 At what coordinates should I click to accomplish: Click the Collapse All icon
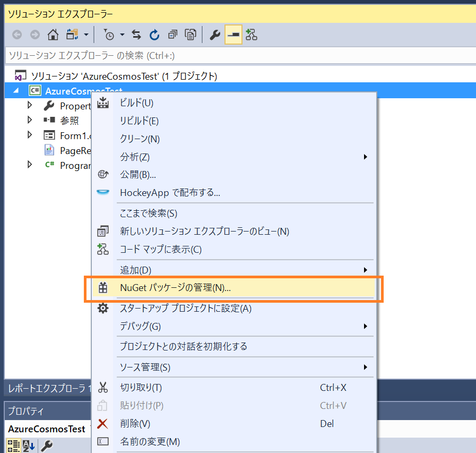173,35
